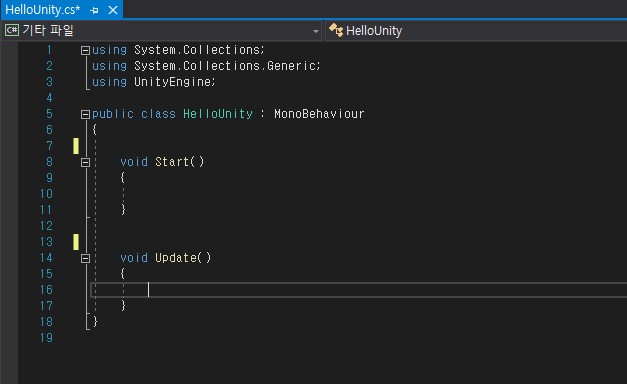Click the 'void' keyword before Update
Screen dimensions: 627x384
(x=134, y=258)
